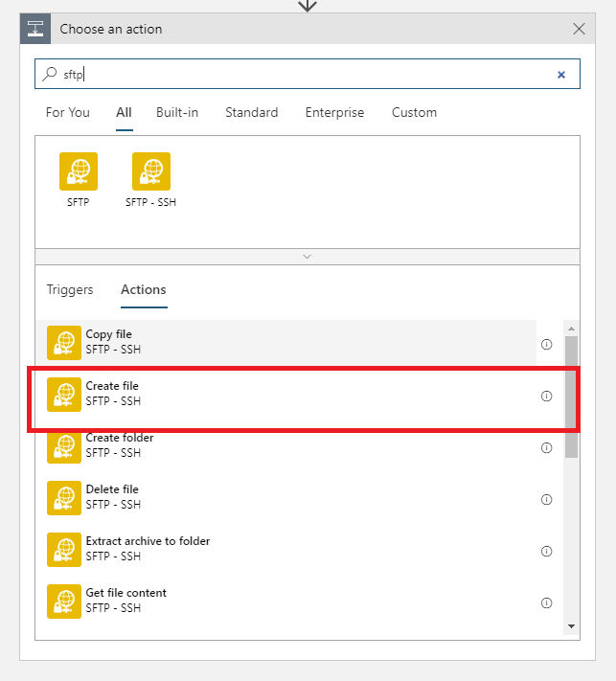Screen dimensions: 616x681
Task: Show info for Delete file action
Action: click(546, 499)
